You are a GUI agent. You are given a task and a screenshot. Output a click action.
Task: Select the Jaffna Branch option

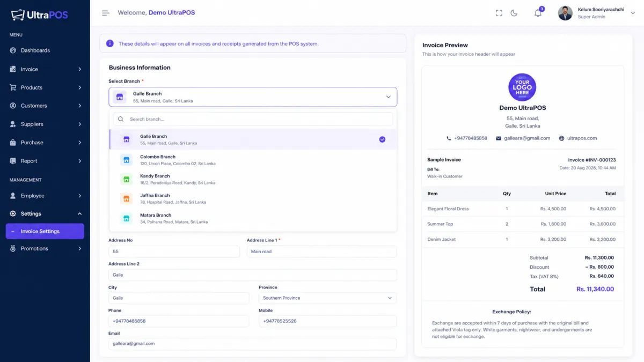click(x=253, y=198)
